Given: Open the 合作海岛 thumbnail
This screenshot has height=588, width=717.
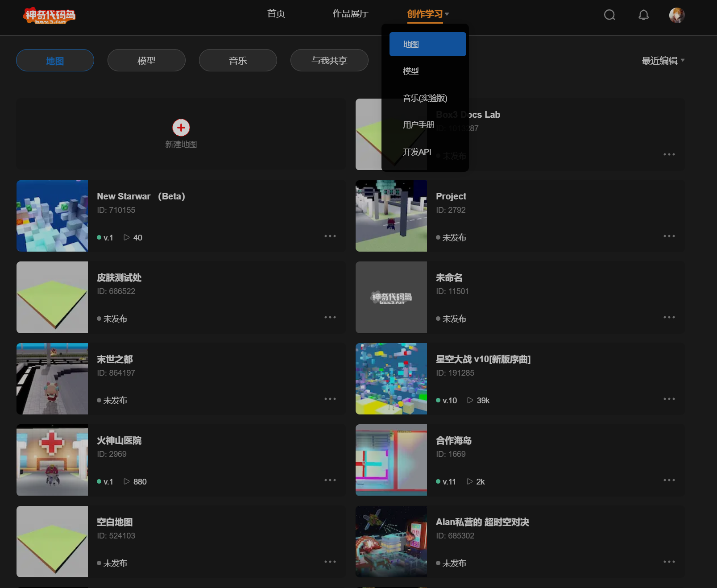Looking at the screenshot, I should (391, 460).
